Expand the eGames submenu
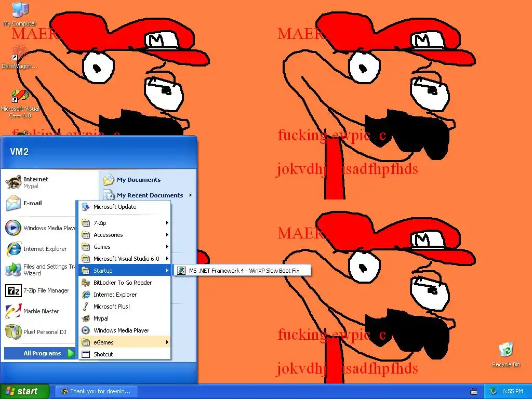 tap(125, 342)
